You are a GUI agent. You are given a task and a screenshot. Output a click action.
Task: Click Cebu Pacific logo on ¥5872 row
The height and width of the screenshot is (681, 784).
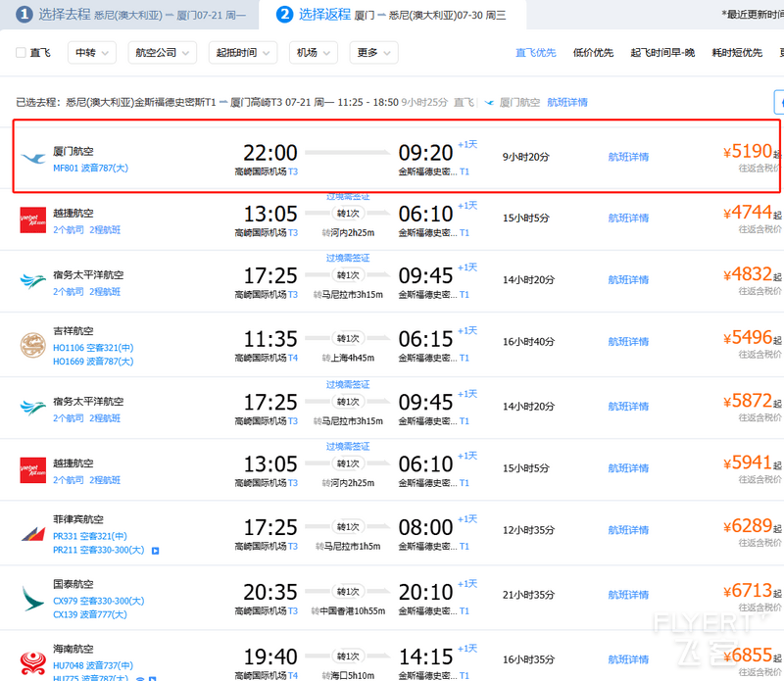33,408
